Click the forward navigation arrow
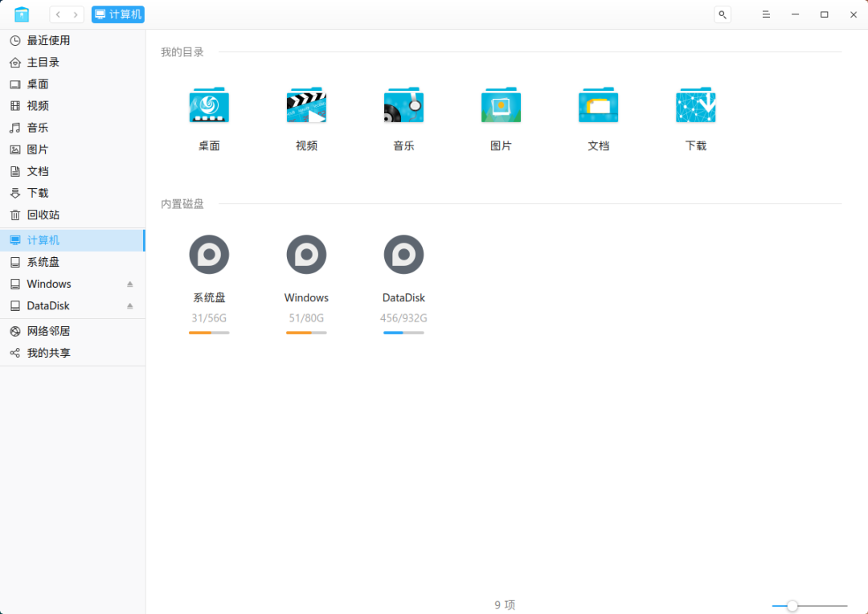 pyautogui.click(x=76, y=14)
